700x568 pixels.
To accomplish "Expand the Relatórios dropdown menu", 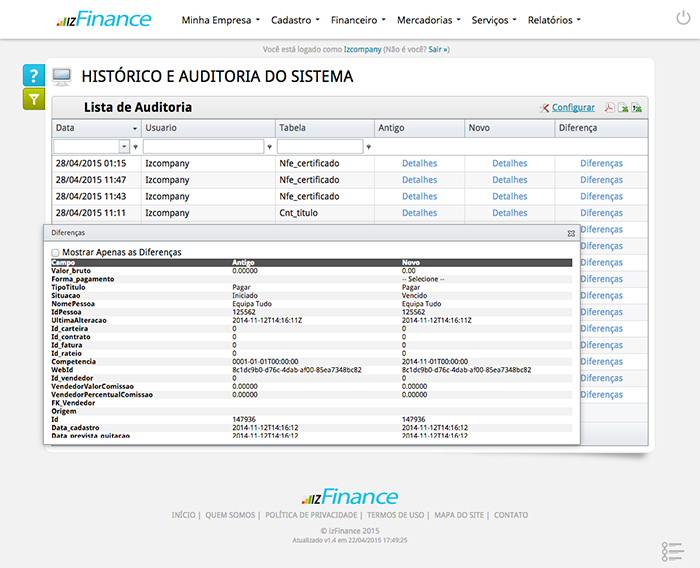I will tap(553, 19).
